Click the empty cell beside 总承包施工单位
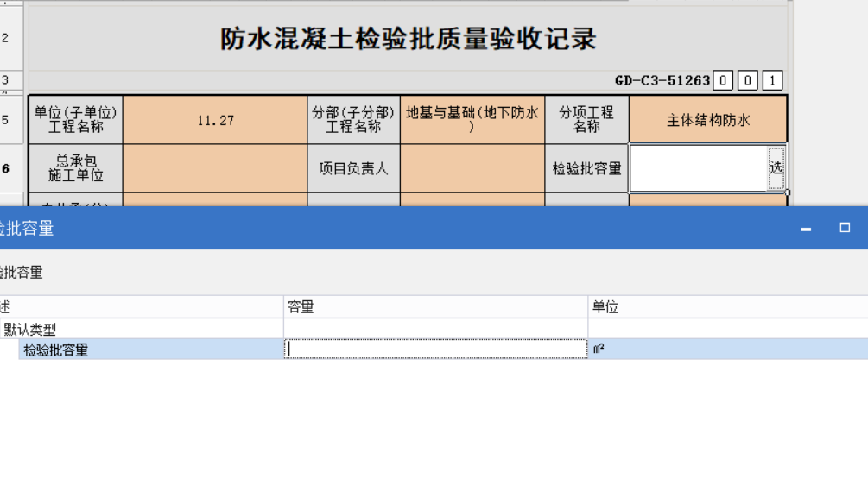 215,168
